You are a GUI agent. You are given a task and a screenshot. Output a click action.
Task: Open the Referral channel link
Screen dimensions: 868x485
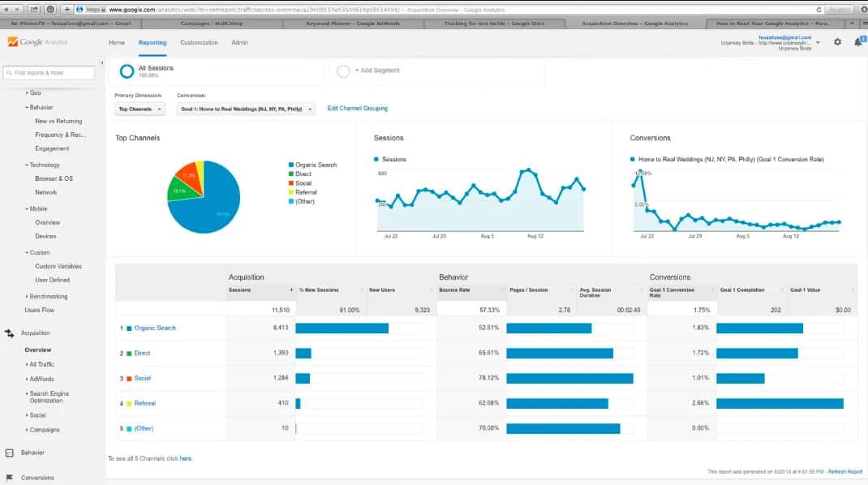click(145, 404)
